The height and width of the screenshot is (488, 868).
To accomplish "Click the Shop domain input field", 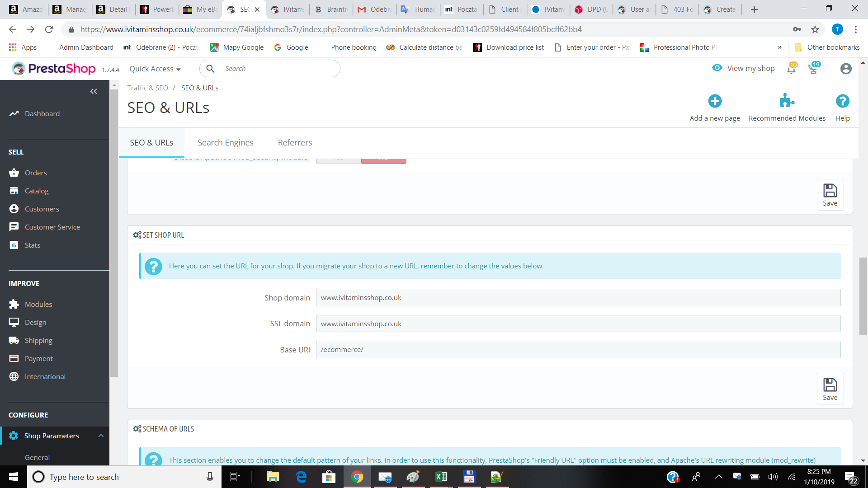I will pyautogui.click(x=578, y=298).
